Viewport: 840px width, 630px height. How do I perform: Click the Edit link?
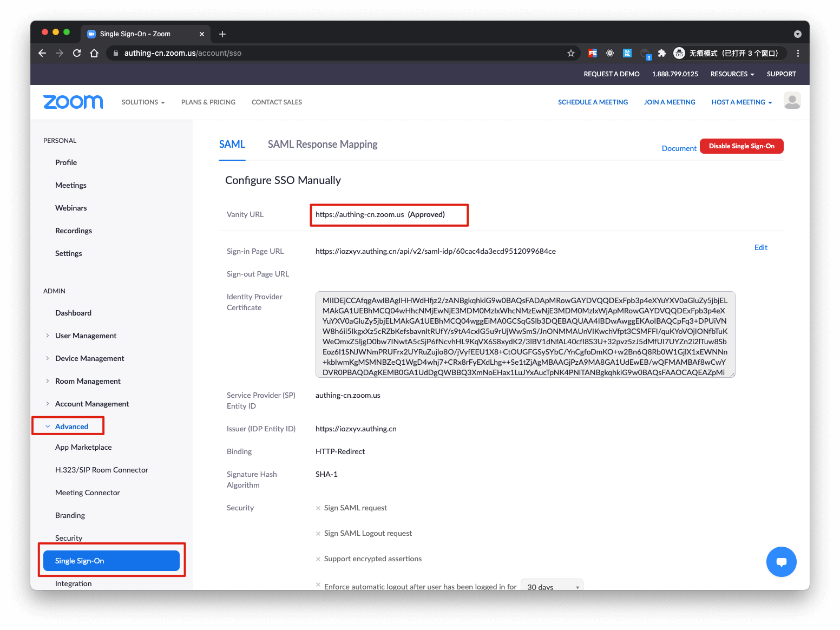(x=760, y=247)
